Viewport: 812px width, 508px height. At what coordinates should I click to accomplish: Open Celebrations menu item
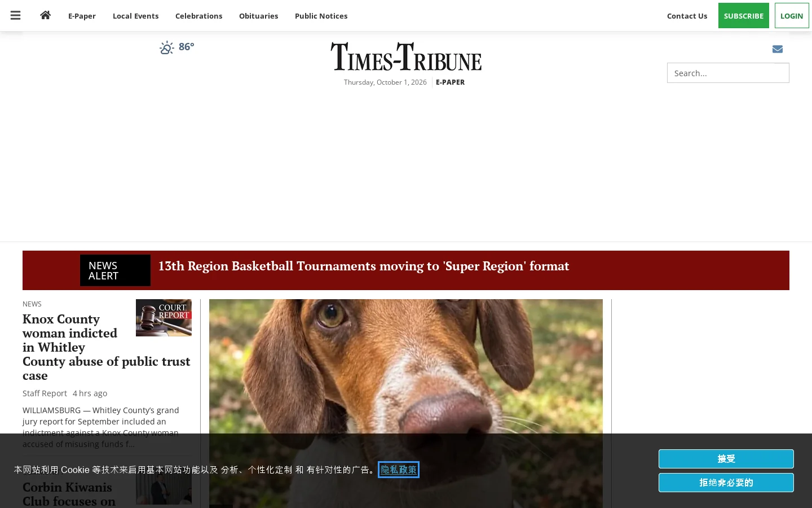[198, 16]
